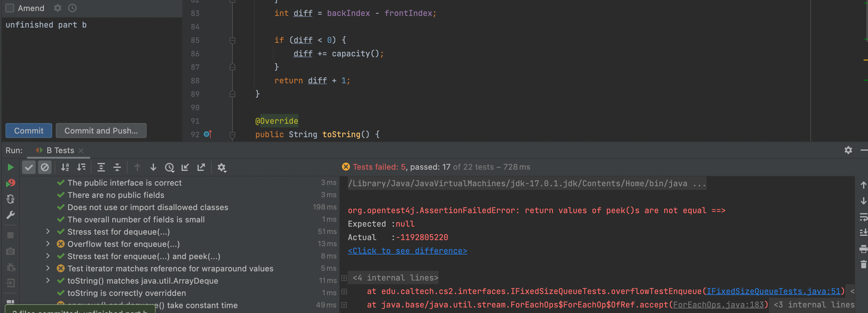Sort tests by duration
The height and width of the screenshot is (313, 868).
(x=81, y=167)
